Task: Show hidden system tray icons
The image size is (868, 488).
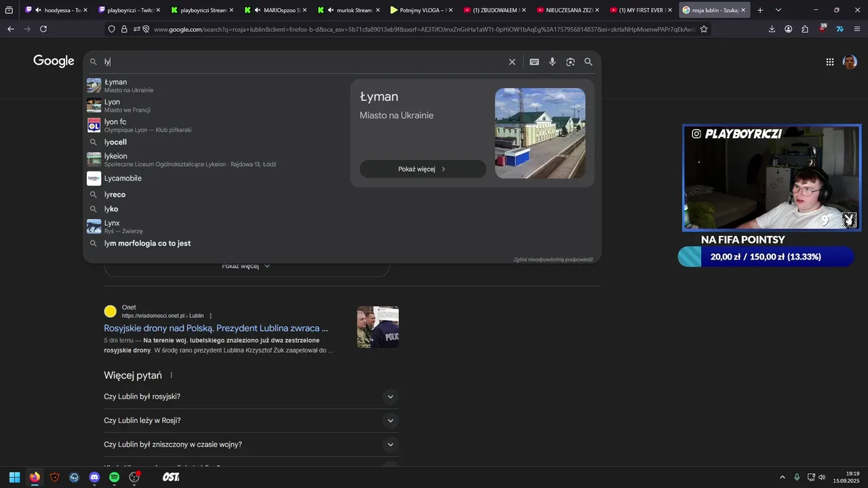Action: (x=782, y=477)
